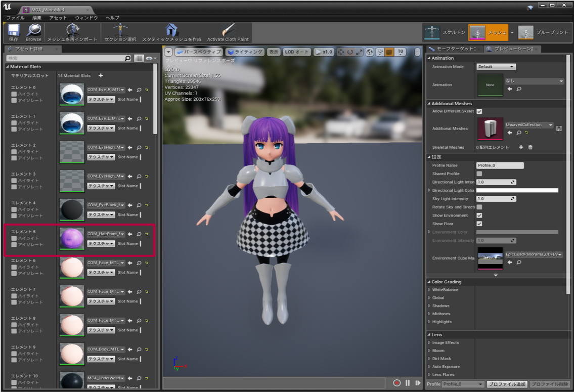Disable the Show Environment checkbox
574x392 pixels.
click(x=479, y=215)
